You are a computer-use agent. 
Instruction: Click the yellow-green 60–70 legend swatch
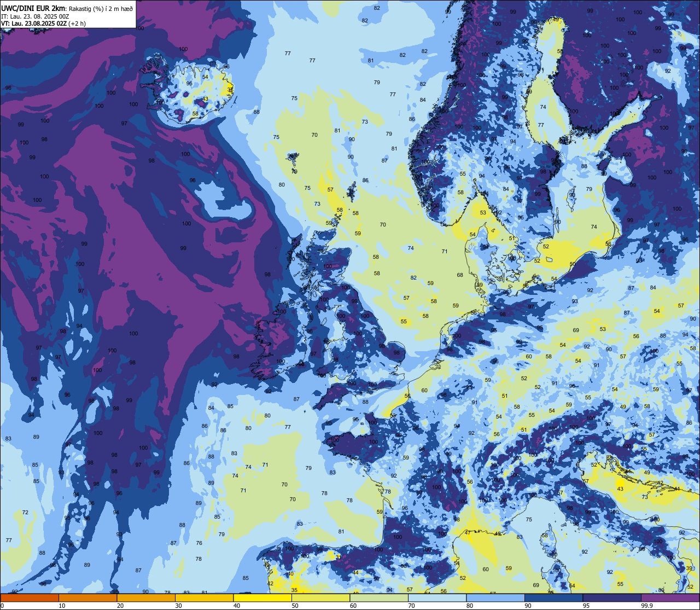click(x=379, y=597)
